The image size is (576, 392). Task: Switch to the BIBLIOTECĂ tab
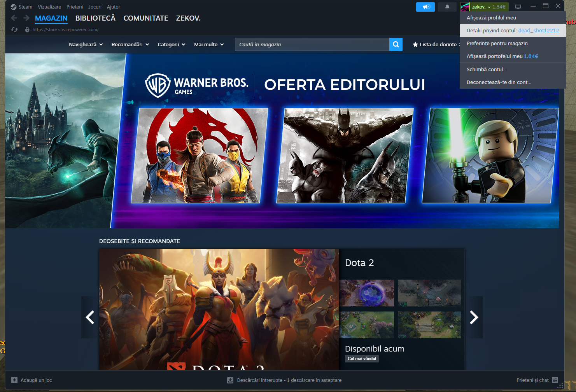click(95, 18)
